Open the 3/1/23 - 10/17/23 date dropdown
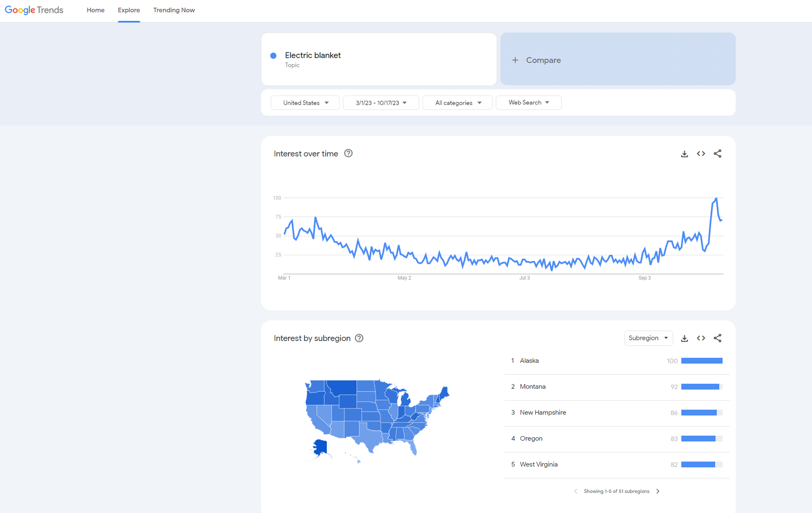The image size is (812, 513). (x=381, y=103)
